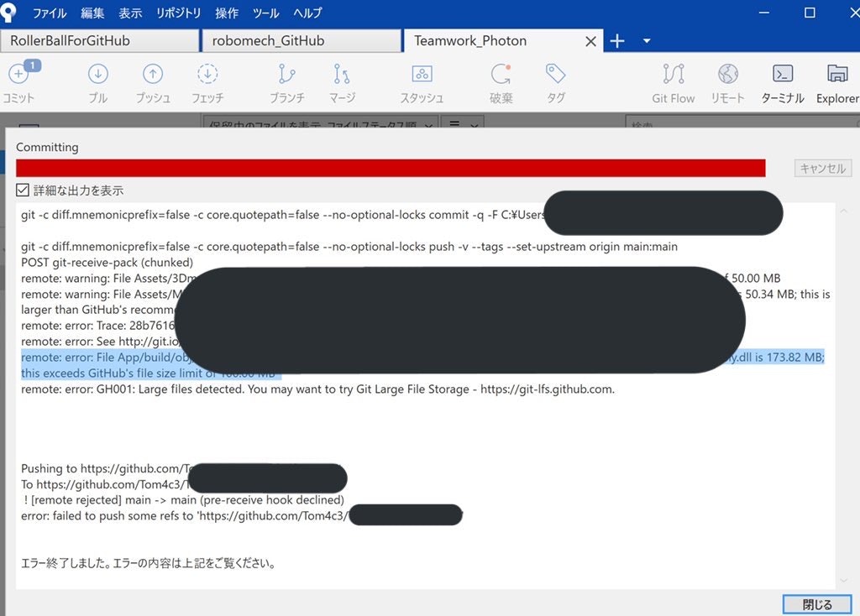Click the red Committing progress bar
Viewport: 860px width, 616px height.
point(391,168)
